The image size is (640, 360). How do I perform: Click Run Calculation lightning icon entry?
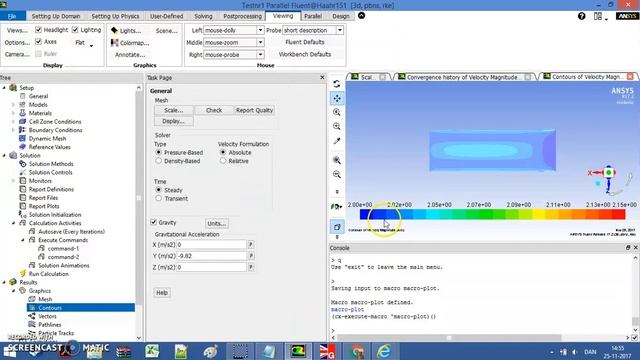tap(49, 274)
